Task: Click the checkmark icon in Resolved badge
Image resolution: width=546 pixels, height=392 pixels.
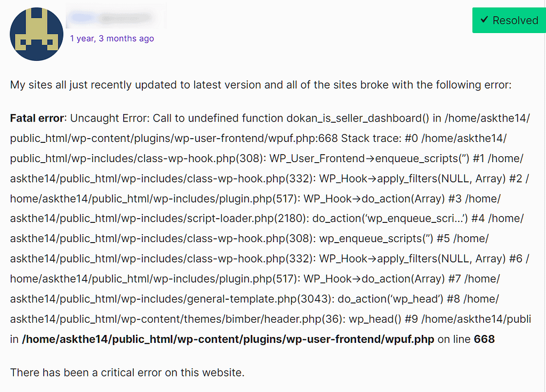Action: [484, 20]
